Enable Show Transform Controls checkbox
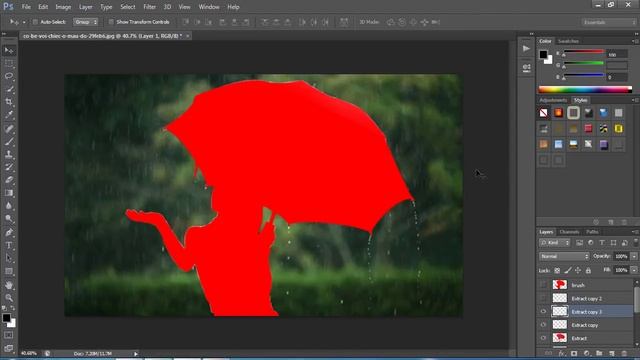 111,22
